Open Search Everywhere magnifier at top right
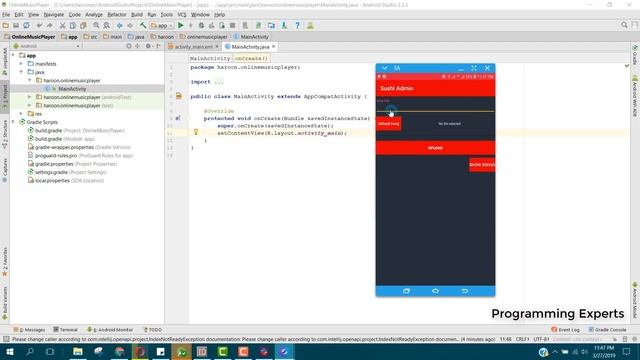 (624, 25)
